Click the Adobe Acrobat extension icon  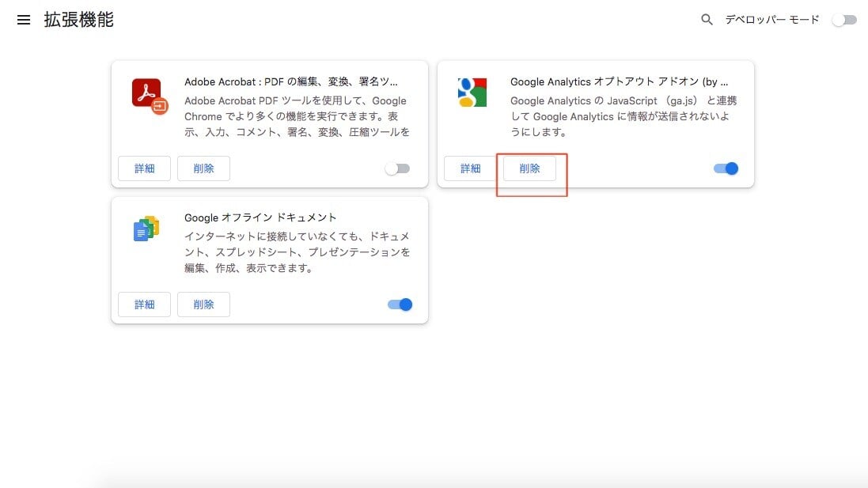pyautogui.click(x=150, y=96)
